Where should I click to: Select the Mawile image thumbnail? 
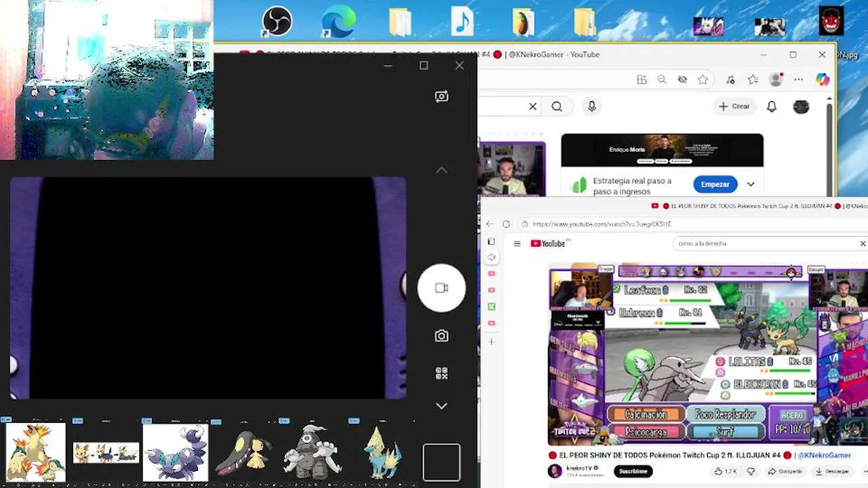(245, 452)
